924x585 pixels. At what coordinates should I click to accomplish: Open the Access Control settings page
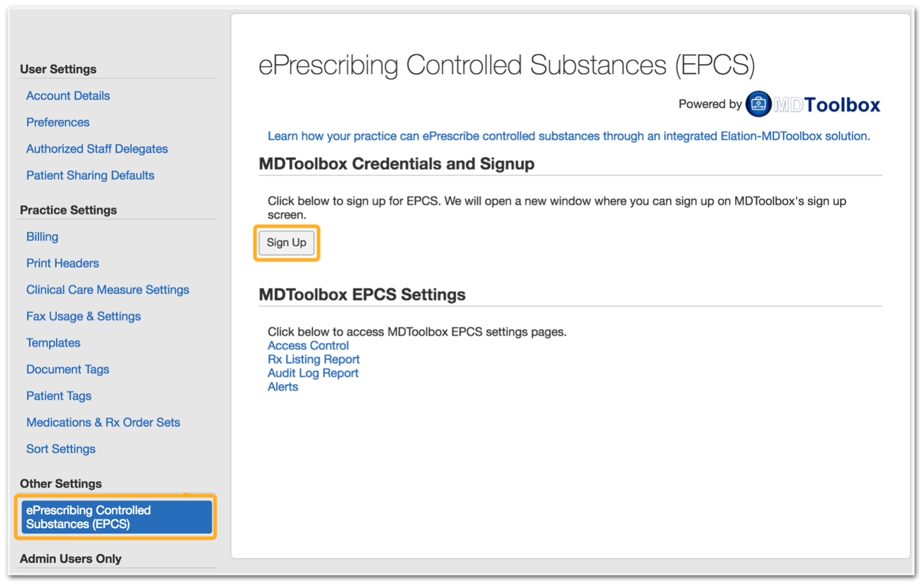(x=308, y=346)
